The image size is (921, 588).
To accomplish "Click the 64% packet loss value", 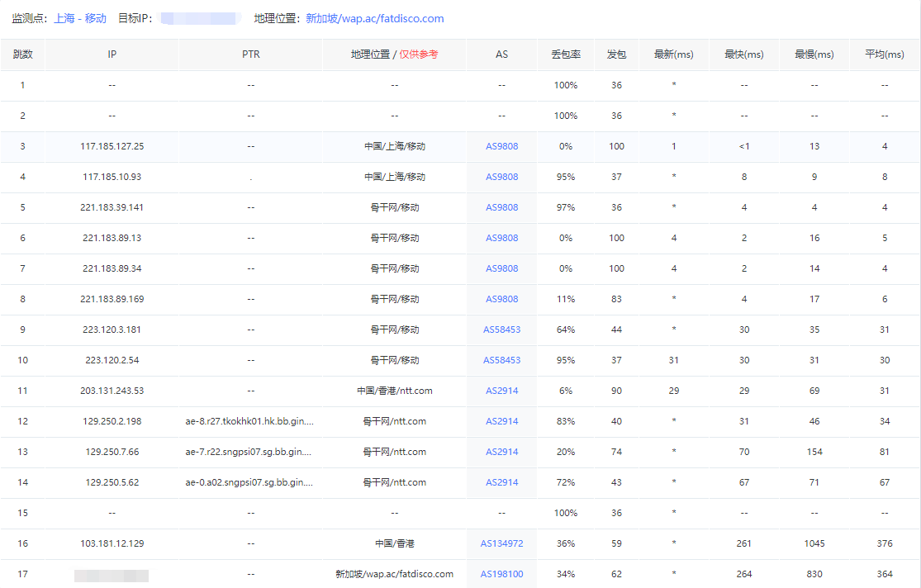I will pos(566,330).
